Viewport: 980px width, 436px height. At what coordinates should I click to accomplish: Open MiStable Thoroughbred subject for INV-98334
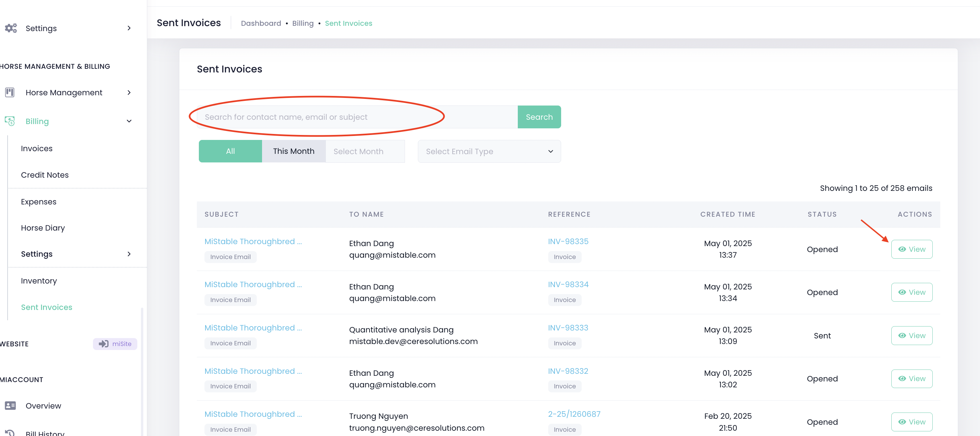[x=253, y=284]
